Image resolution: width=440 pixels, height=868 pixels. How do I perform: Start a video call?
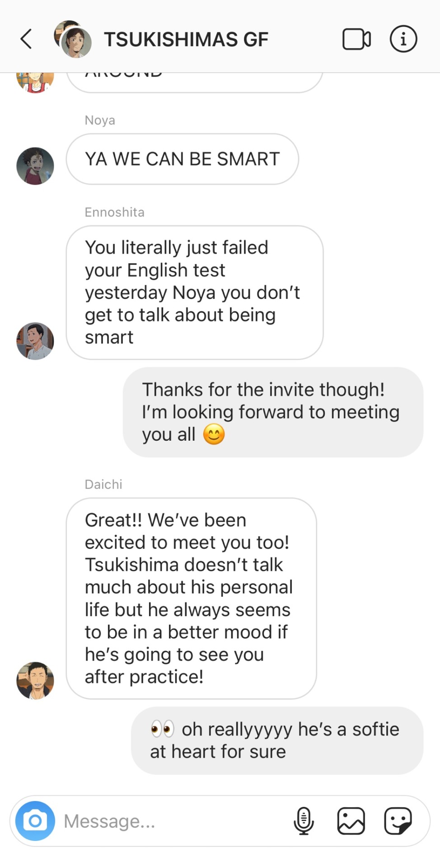point(356,39)
